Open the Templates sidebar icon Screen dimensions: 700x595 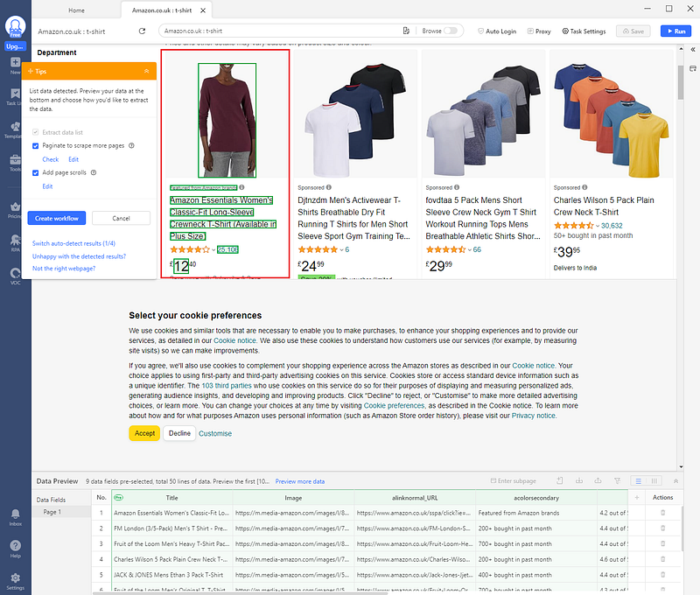pos(15,126)
